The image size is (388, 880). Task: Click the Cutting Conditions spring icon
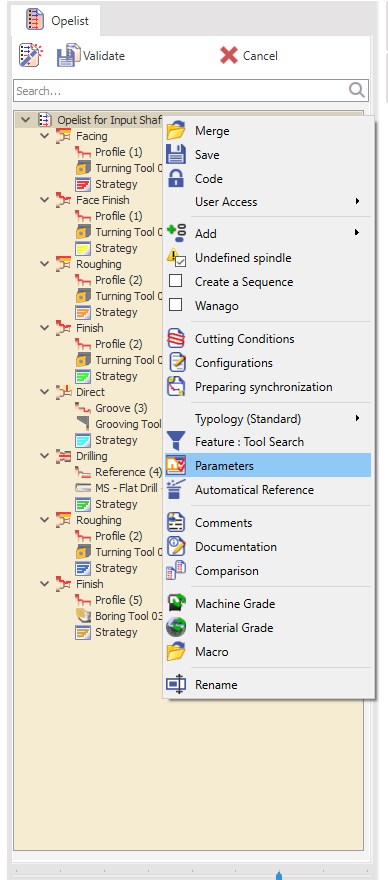pos(176,338)
